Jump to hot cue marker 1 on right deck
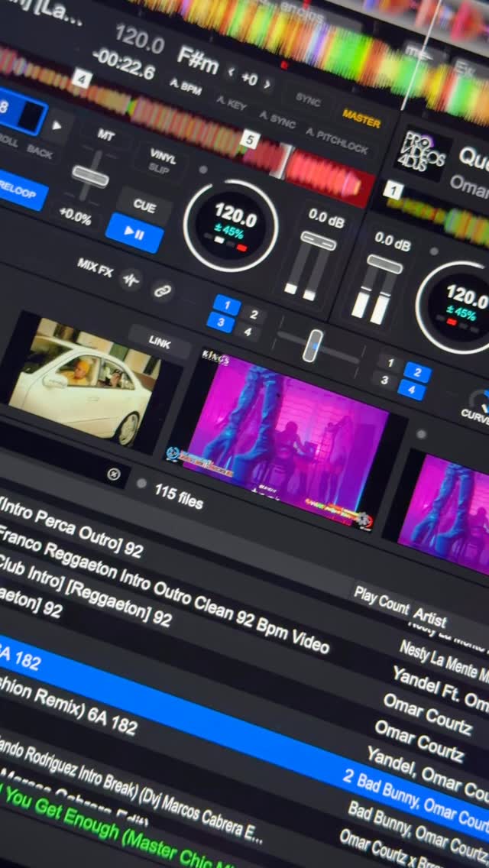Viewport: 489px width, 868px height. pyautogui.click(x=393, y=191)
